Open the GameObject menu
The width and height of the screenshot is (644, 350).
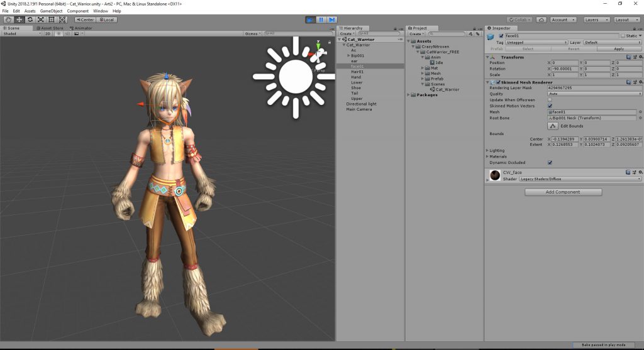(52, 11)
